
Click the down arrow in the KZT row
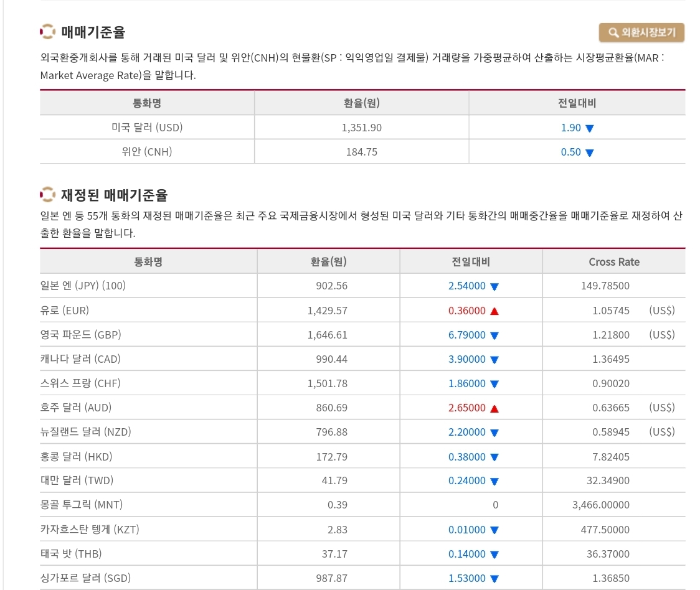tap(494, 530)
